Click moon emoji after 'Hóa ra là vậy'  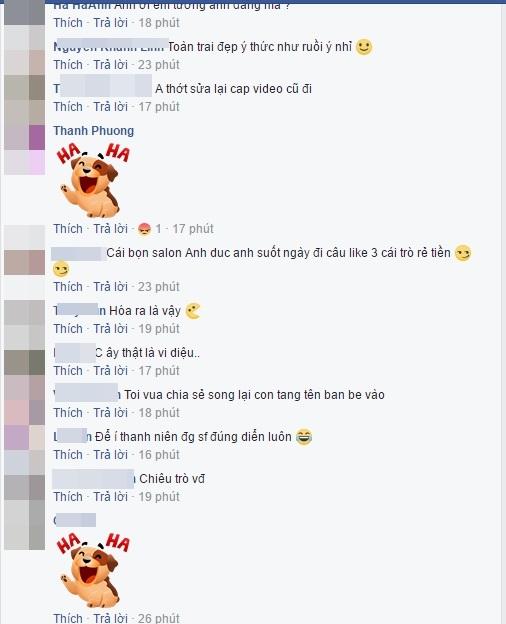(193, 311)
